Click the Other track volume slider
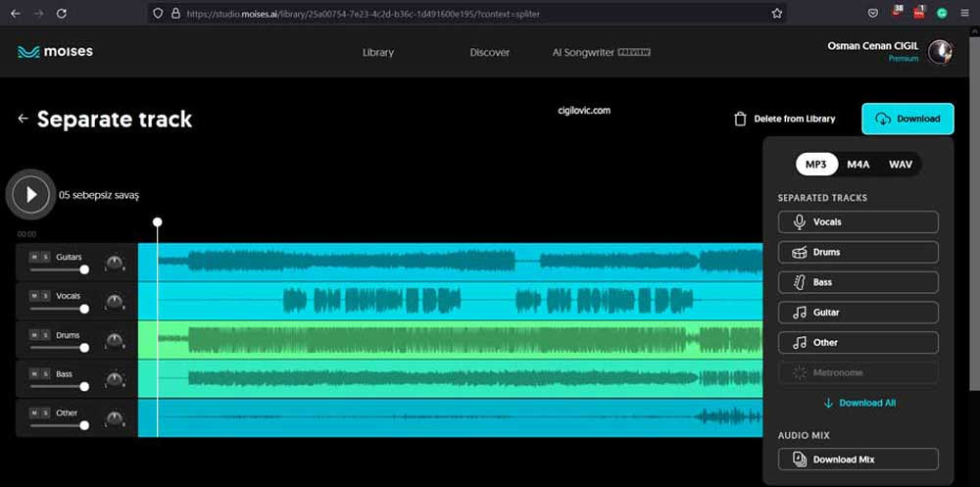980x487 pixels. [x=59, y=425]
